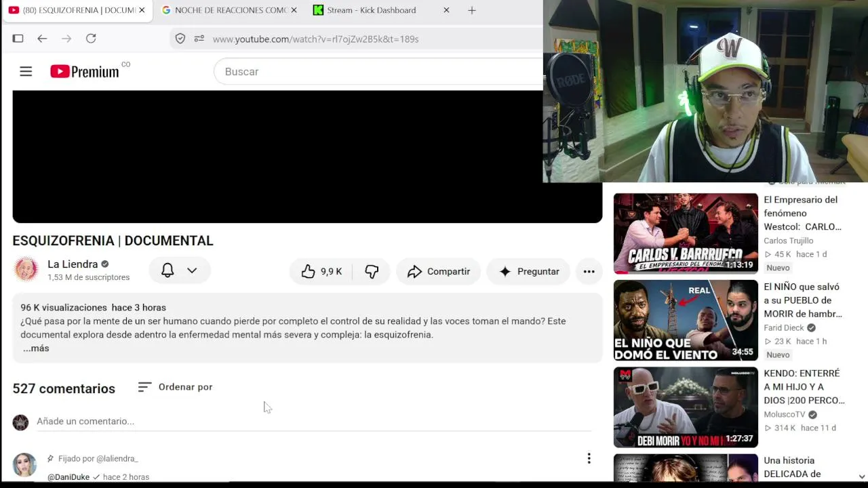Open the pinned comment options menu
This screenshot has width=868, height=488.
(589, 459)
